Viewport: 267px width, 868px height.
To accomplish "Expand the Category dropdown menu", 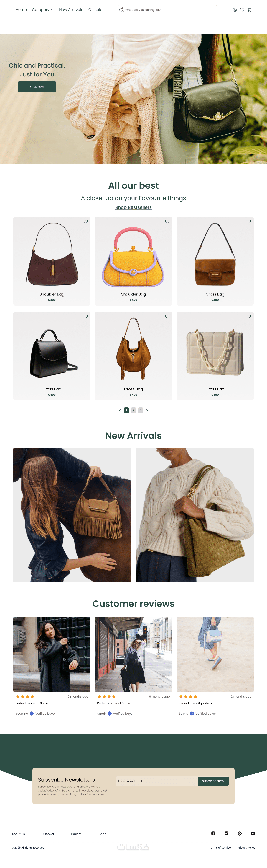I will (x=42, y=10).
